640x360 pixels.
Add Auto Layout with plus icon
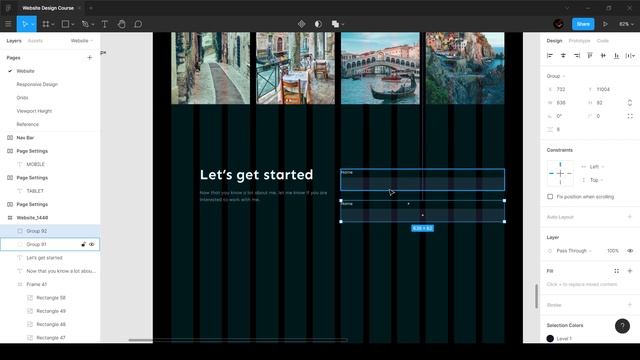[630, 217]
